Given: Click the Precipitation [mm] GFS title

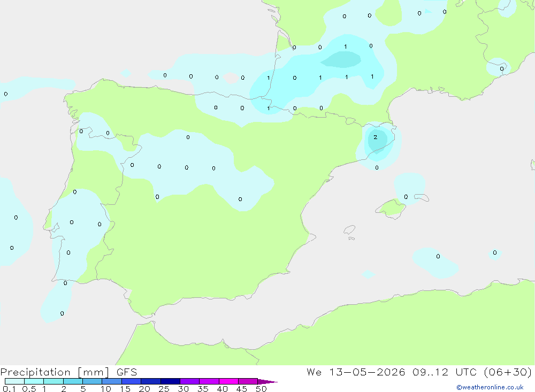Looking at the screenshot, I should [68, 372].
